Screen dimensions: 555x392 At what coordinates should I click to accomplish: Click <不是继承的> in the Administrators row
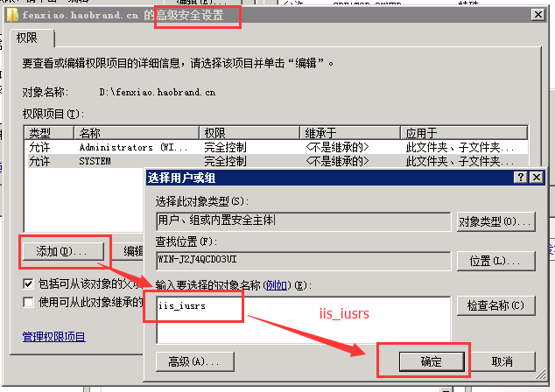tap(337, 147)
